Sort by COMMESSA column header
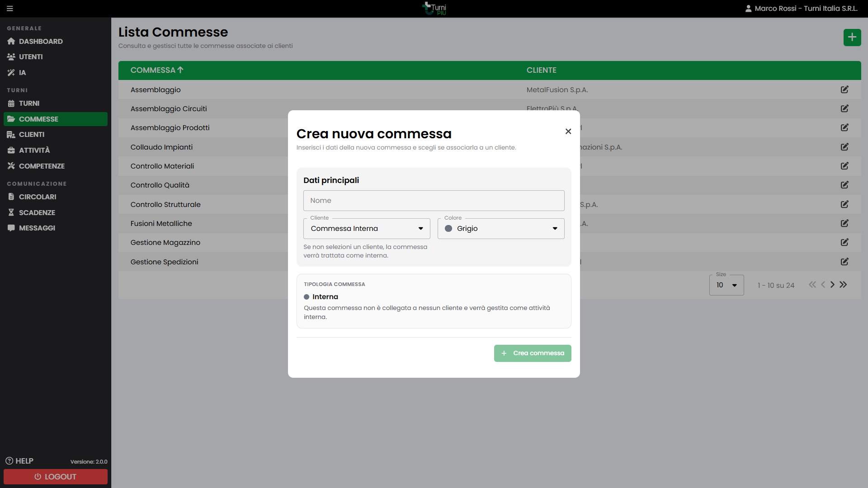868x488 pixels. click(x=157, y=70)
